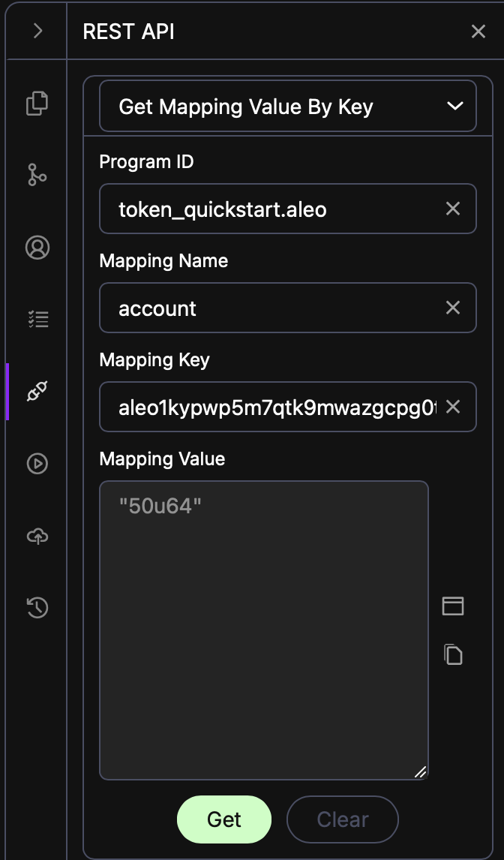The width and height of the screenshot is (504, 860).
Task: Close the REST API panel
Action: tap(478, 32)
